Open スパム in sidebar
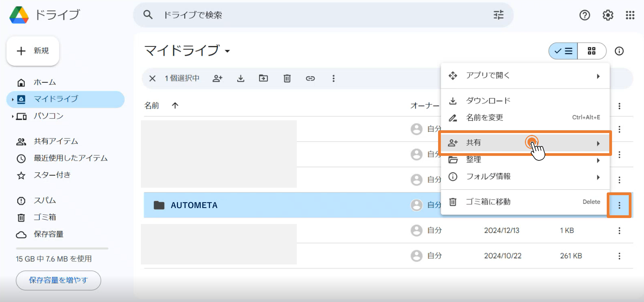This screenshot has height=302, width=644. click(x=66, y=200)
